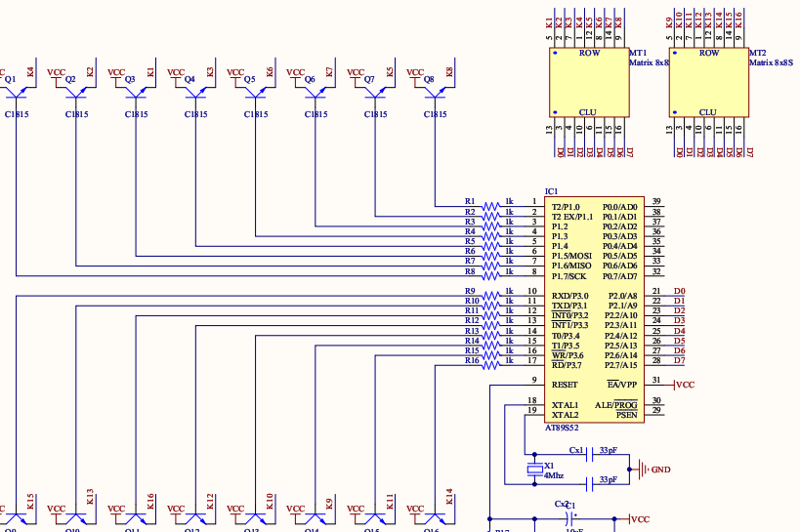This screenshot has height=532, width=800.
Task: Click the 33pF value next to Cx1
Action: click(609, 450)
